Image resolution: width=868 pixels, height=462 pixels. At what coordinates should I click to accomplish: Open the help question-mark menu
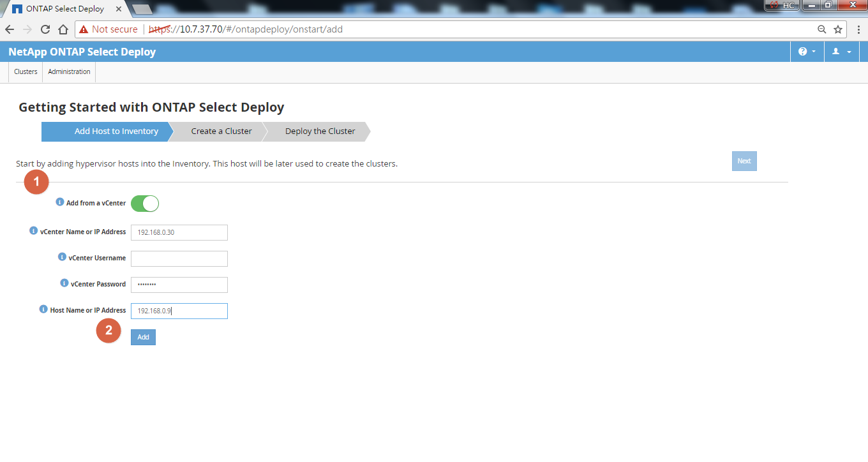(807, 52)
